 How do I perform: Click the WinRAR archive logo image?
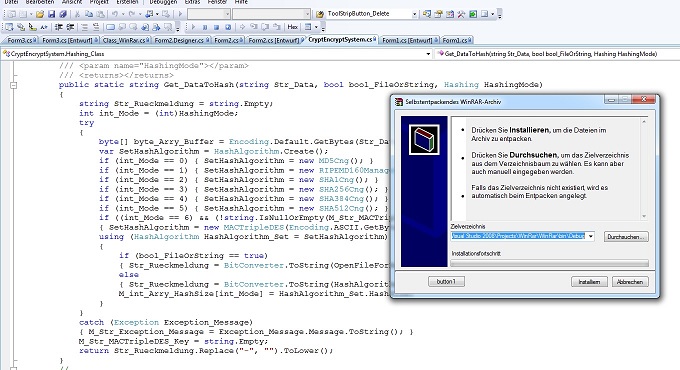pyautogui.click(x=424, y=140)
